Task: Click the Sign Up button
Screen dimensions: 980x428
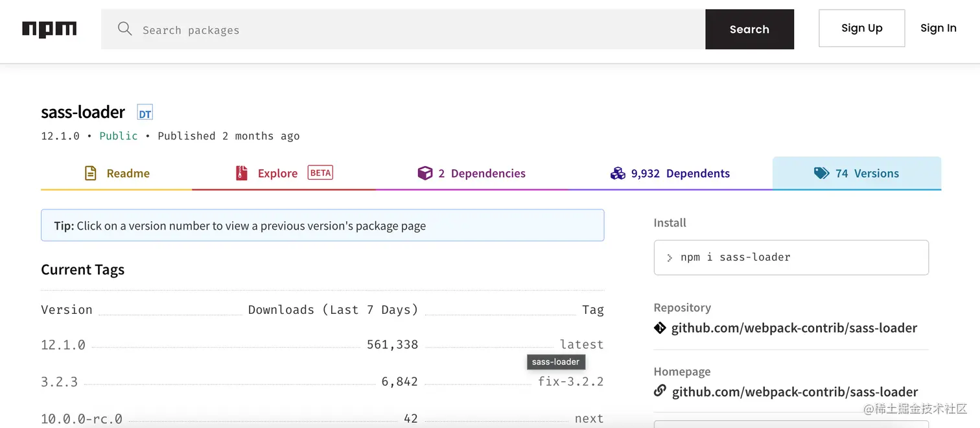Action: pos(861,28)
